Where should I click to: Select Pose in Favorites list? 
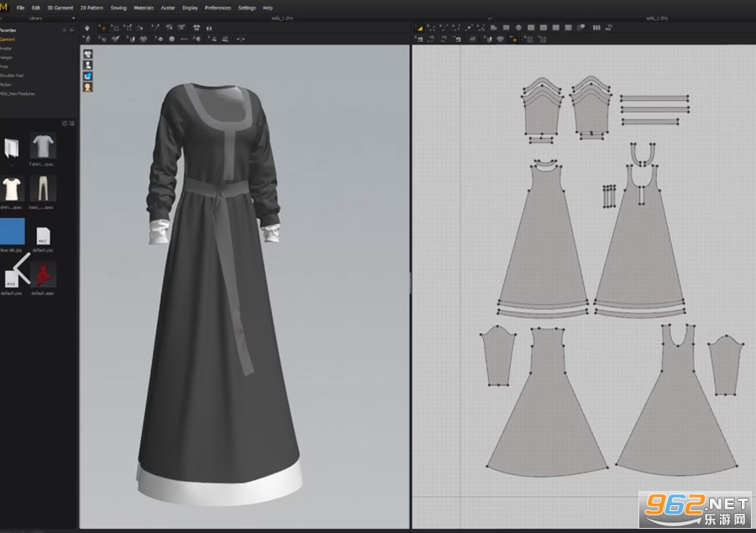coord(4,66)
